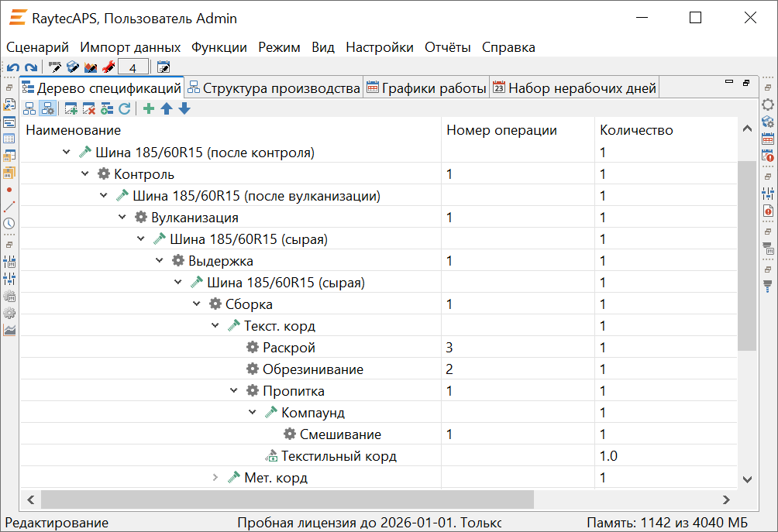Click the document with red alert icon
Image resolution: width=778 pixels, height=532 pixels.
(x=768, y=210)
